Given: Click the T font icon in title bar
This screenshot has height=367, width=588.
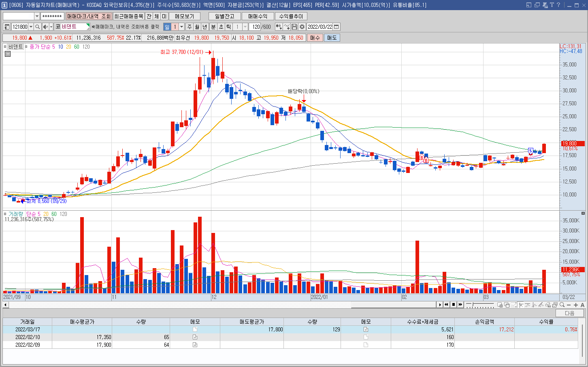Looking at the screenshot, I should 552,5.
